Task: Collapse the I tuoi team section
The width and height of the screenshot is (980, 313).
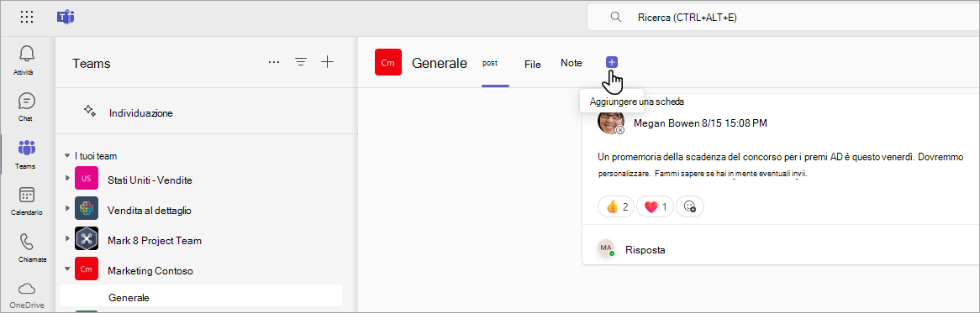Action: click(x=67, y=156)
